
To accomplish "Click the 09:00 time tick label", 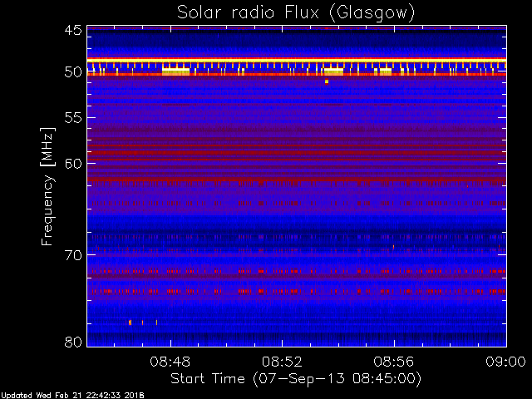I will tap(506, 362).
